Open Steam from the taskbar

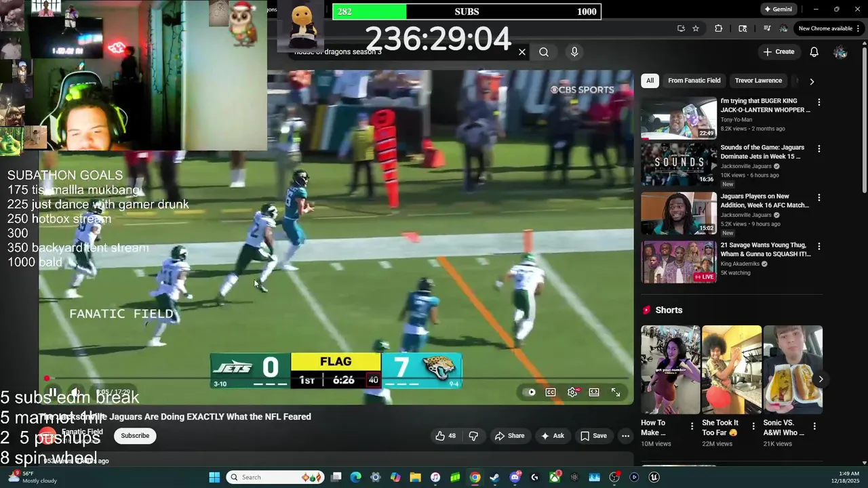click(x=495, y=477)
